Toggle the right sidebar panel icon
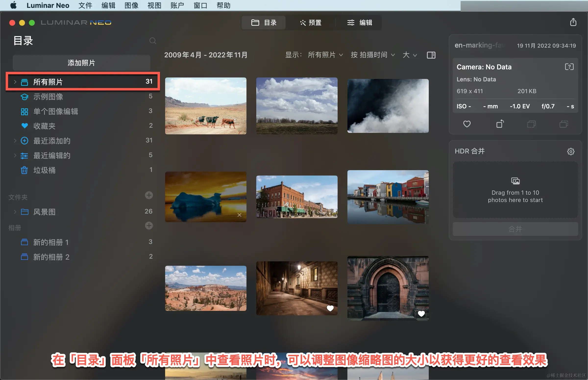The image size is (588, 380). pyautogui.click(x=431, y=55)
